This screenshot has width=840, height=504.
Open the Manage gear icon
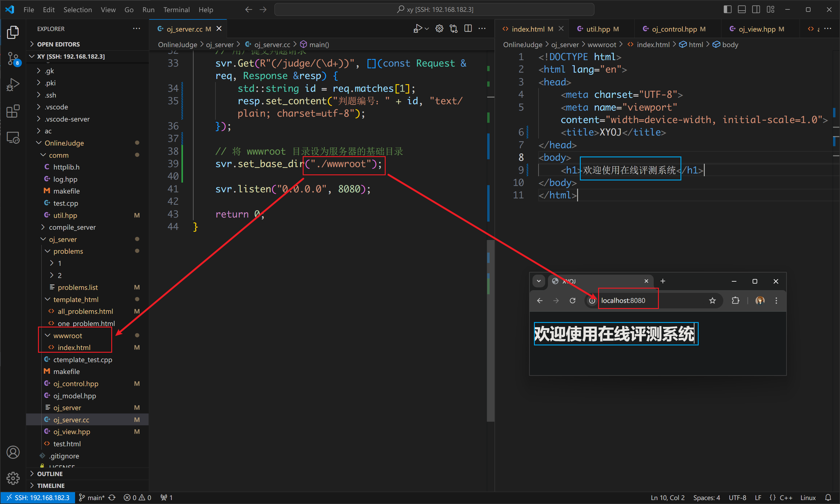pyautogui.click(x=13, y=478)
